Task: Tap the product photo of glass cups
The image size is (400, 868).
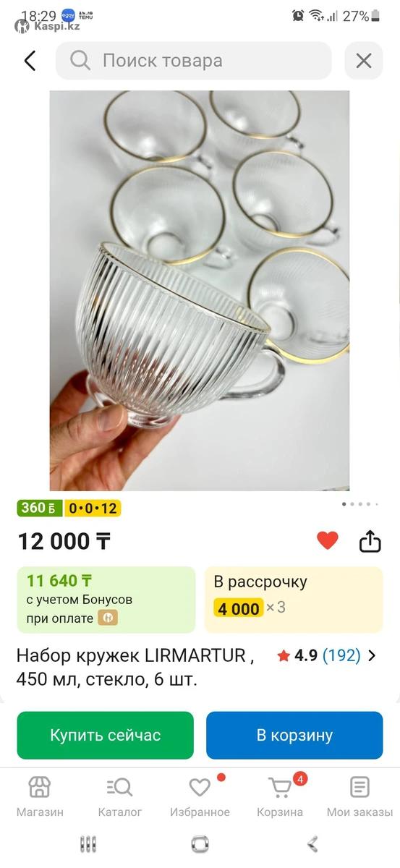Action: (200, 291)
